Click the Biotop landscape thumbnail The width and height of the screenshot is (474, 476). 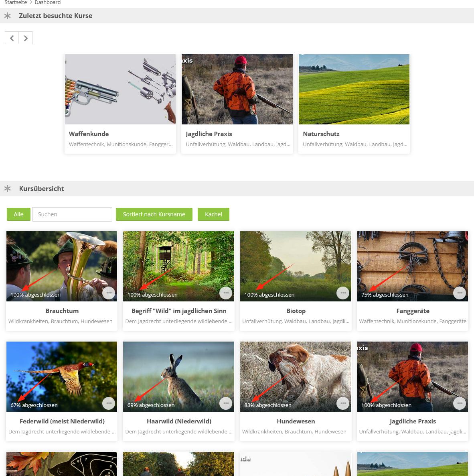[296, 266]
